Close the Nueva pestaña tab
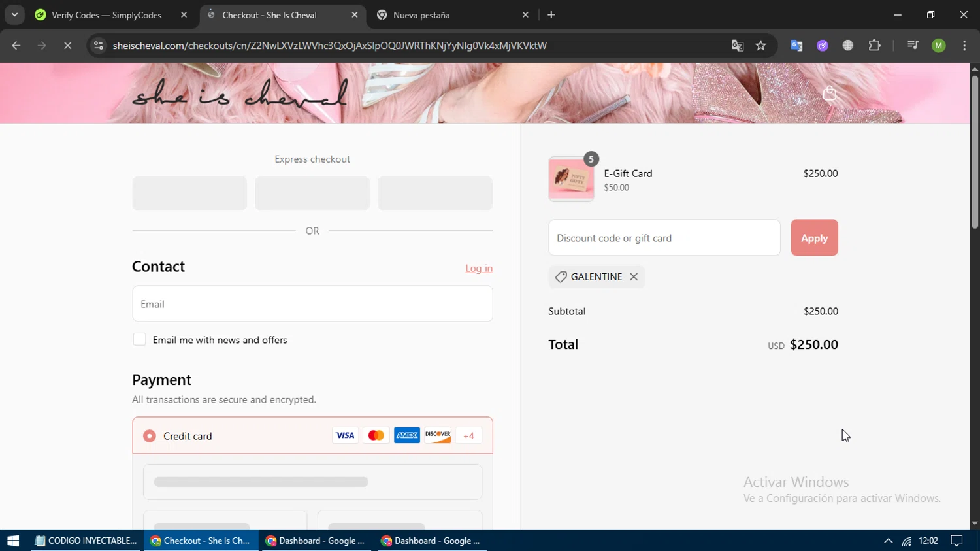Viewport: 980px width, 551px height. click(525, 14)
